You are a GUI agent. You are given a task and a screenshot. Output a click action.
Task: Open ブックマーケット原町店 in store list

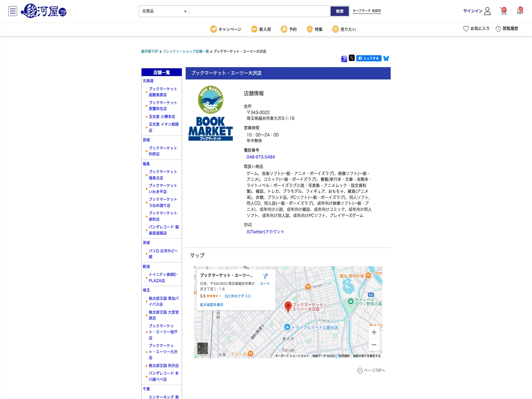(163, 216)
